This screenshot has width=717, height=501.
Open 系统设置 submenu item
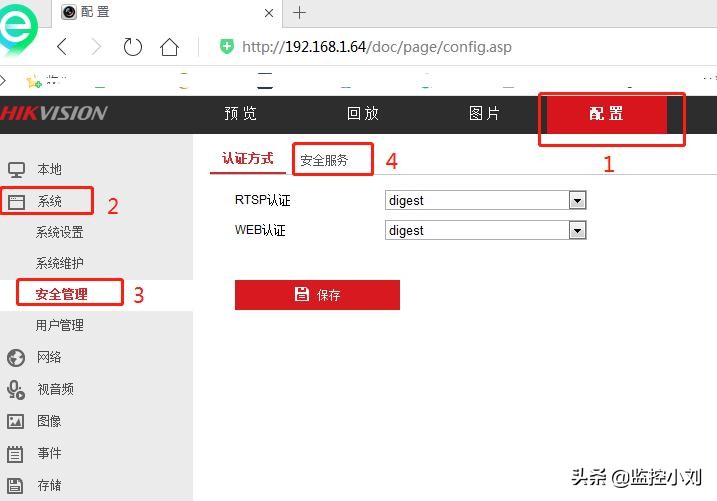point(59,232)
